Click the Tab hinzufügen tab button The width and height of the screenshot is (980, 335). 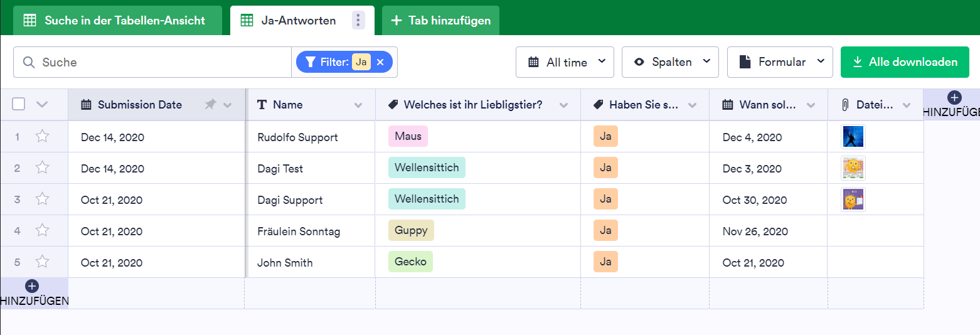click(440, 21)
